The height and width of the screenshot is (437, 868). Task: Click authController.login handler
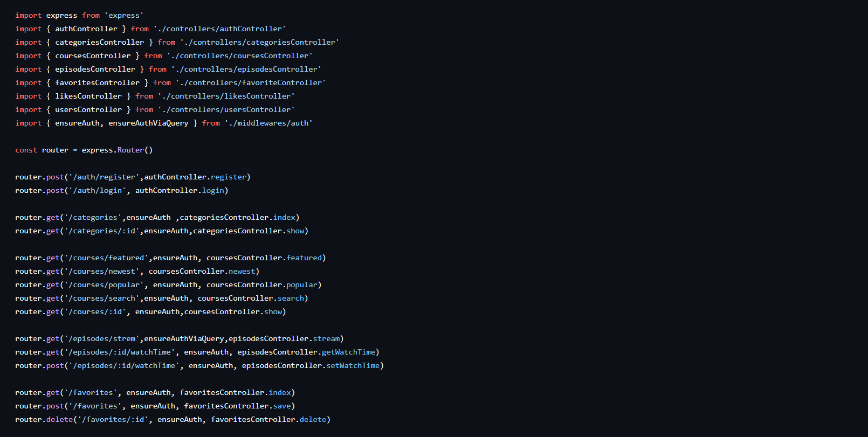(180, 191)
